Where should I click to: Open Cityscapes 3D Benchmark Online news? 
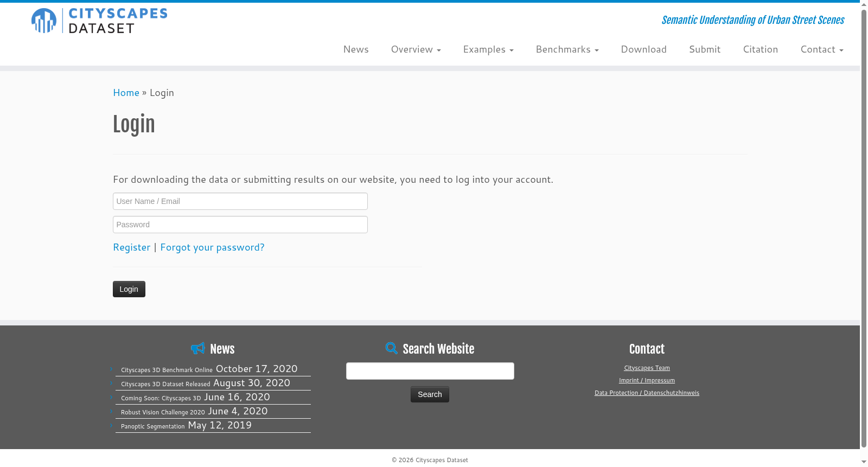click(167, 370)
